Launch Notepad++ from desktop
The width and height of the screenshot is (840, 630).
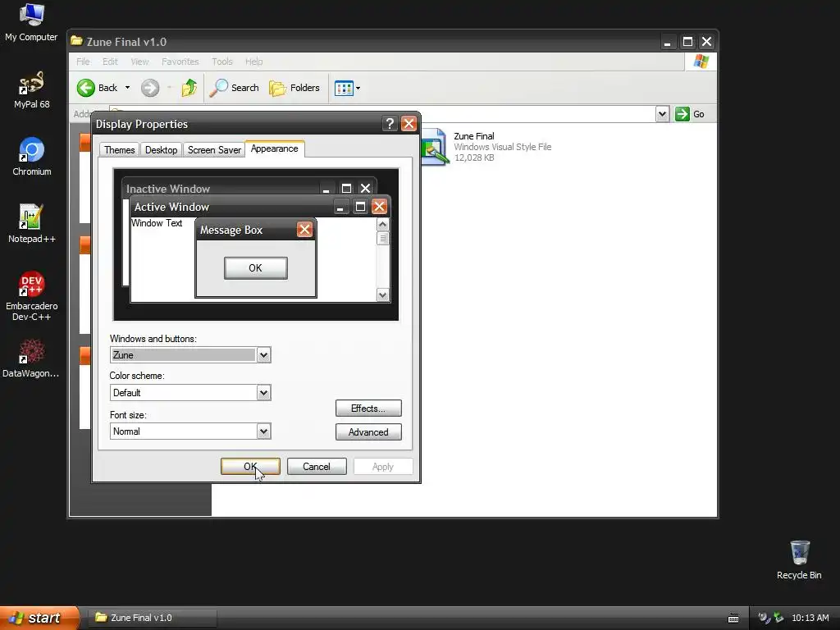32,223
